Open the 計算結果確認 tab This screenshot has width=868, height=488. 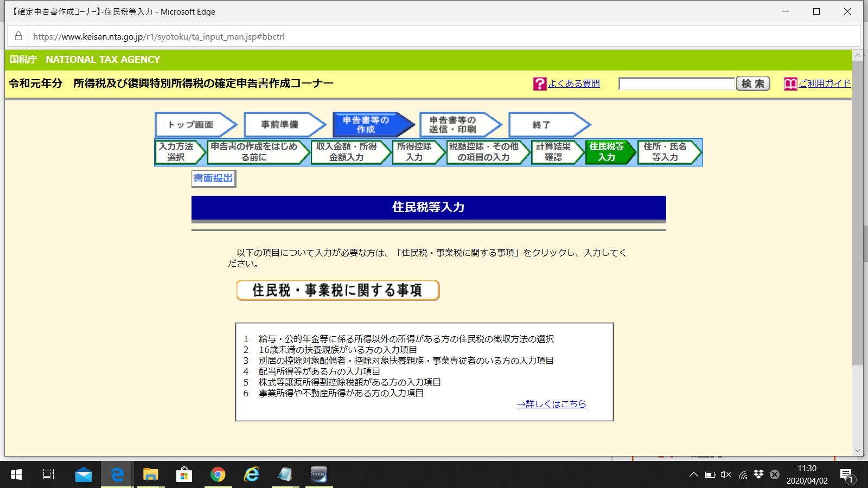tap(554, 152)
